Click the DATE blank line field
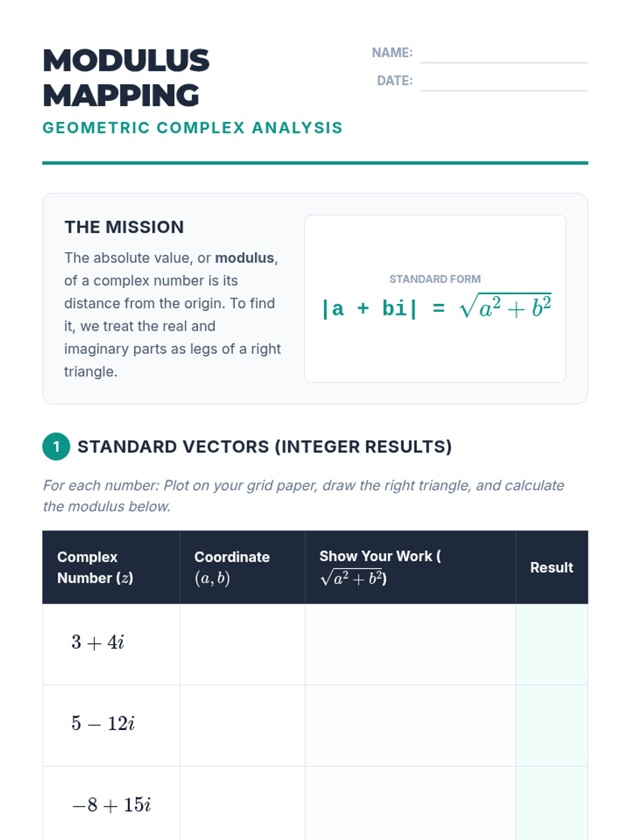 point(504,81)
